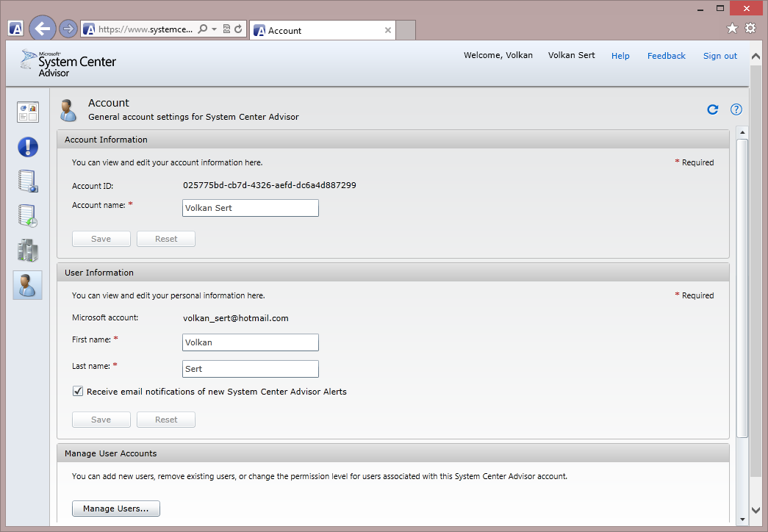The height and width of the screenshot is (532, 768).
Task: Open browser tools gear icon
Action: pos(750,29)
